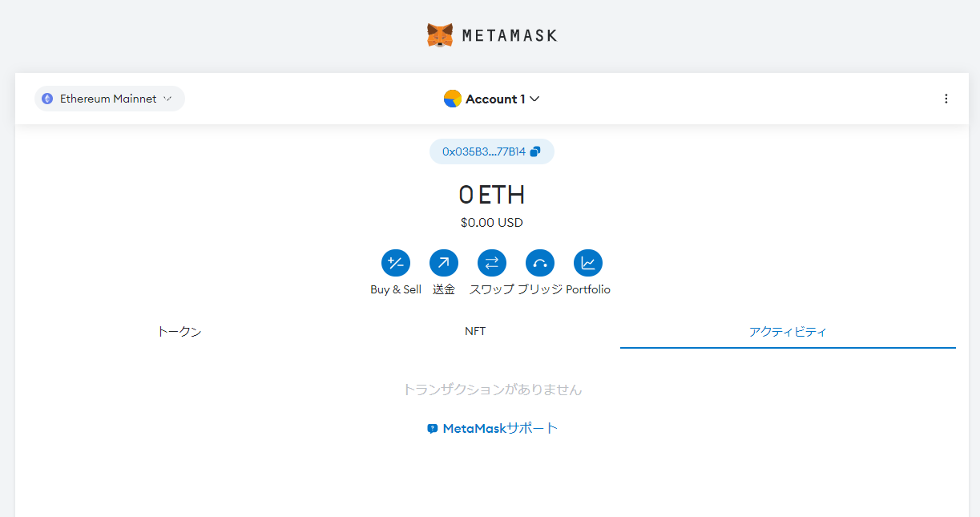
Task: Switch to the NFT tab
Action: tap(475, 331)
